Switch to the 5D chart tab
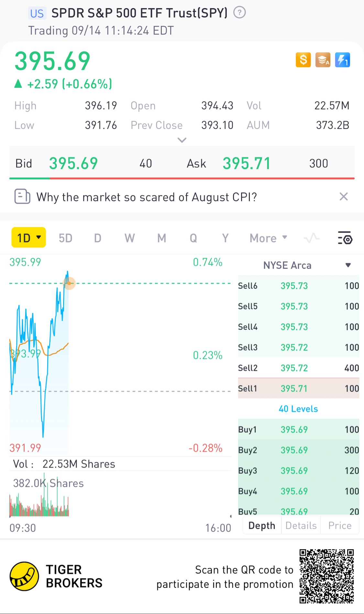Image resolution: width=364 pixels, height=614 pixels. pos(65,238)
